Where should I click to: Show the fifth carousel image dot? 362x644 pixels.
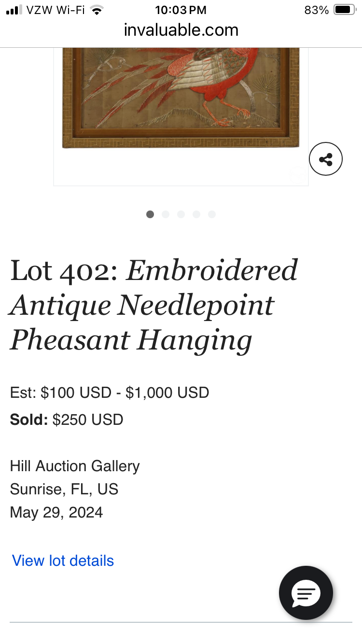[x=212, y=214]
